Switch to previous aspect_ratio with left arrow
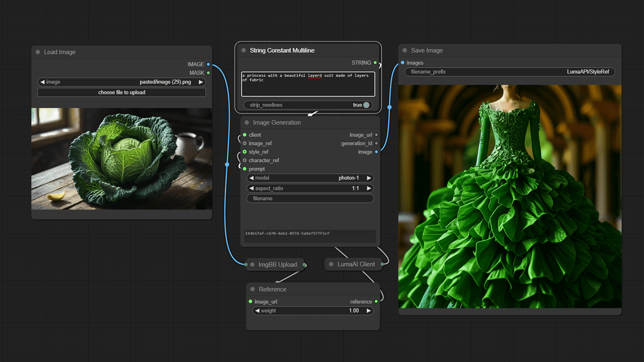Image resolution: width=644 pixels, height=362 pixels. [252, 188]
